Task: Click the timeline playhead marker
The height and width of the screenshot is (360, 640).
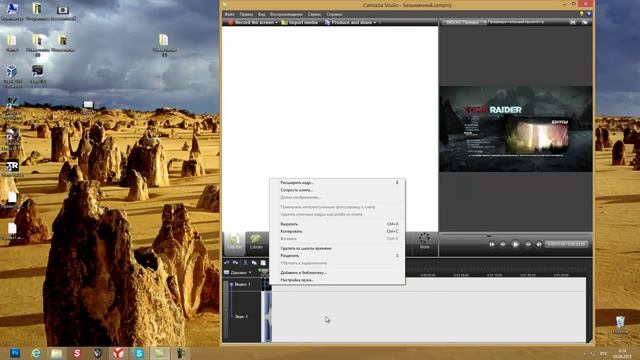Action: [x=263, y=271]
